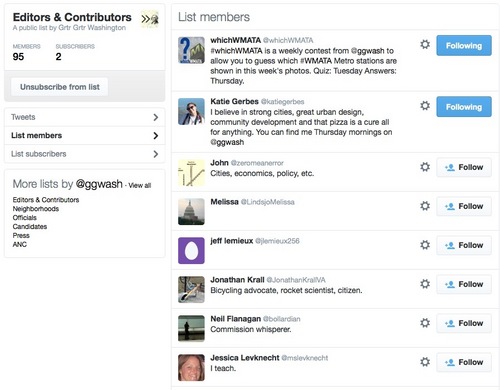Click gear icon for jeff lemieux

425,245
